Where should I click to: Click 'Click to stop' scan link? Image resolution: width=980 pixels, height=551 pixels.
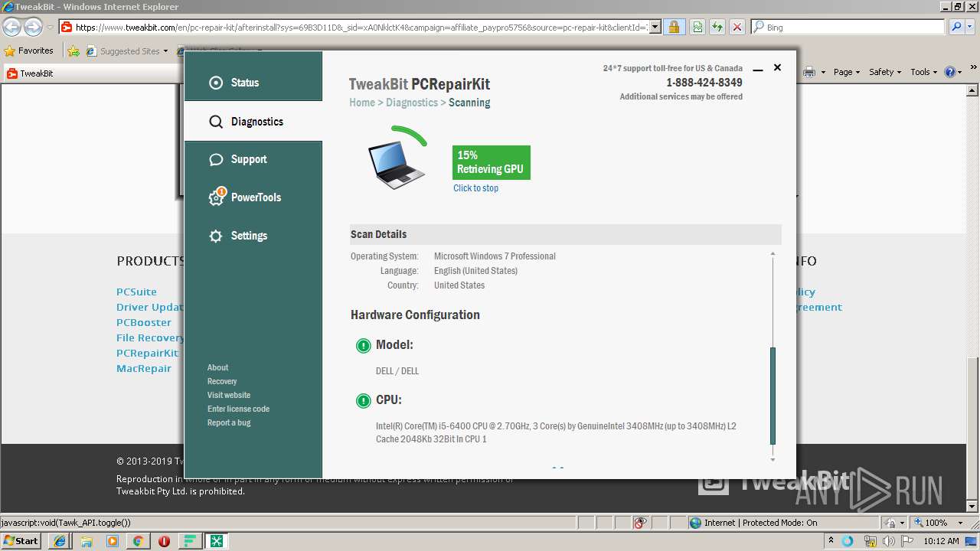tap(475, 188)
